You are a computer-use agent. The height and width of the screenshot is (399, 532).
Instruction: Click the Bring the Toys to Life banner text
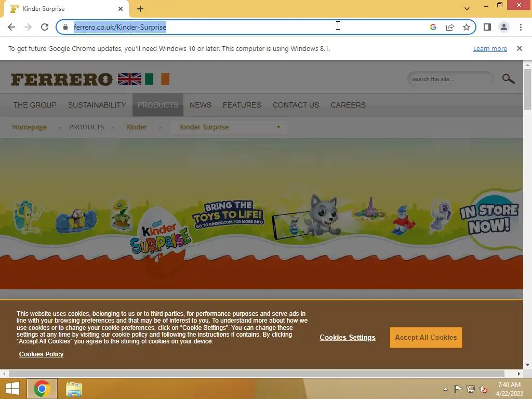point(228,216)
